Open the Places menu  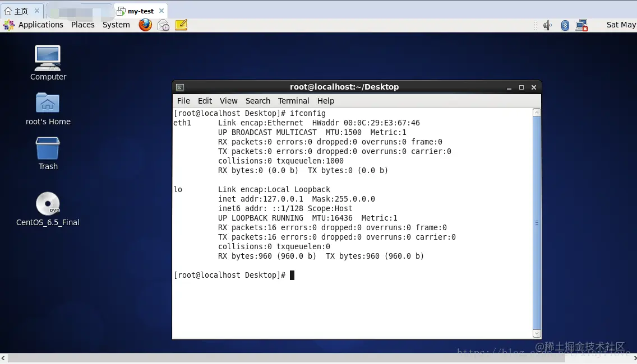tap(83, 25)
